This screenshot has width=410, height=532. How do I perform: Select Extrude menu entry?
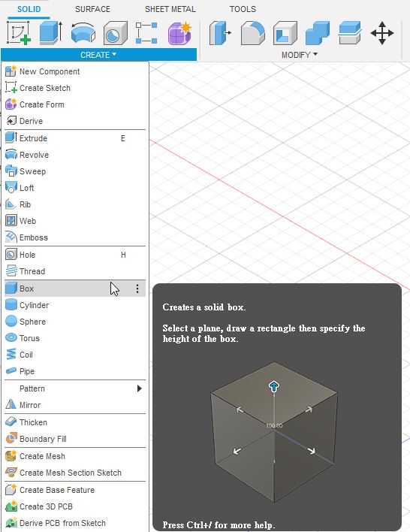point(75,138)
